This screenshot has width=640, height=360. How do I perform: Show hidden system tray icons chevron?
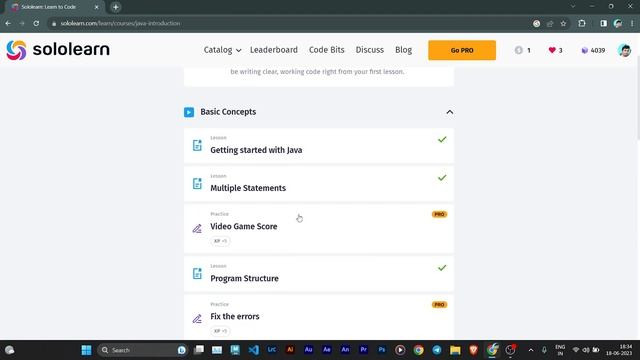click(531, 350)
